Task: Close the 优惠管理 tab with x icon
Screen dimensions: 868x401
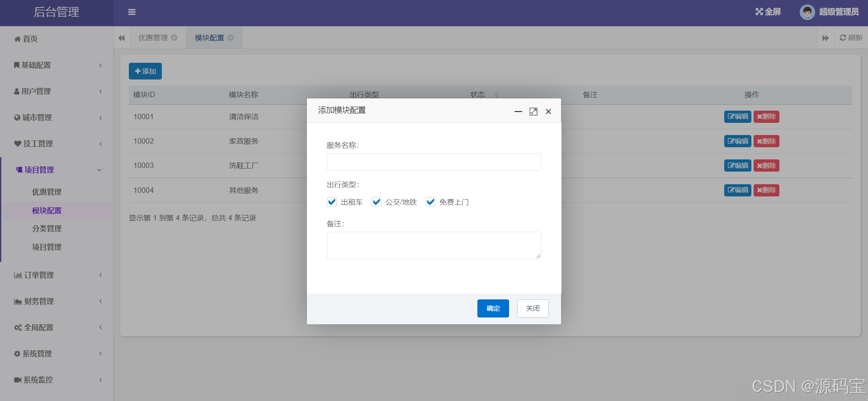Action: pos(174,37)
